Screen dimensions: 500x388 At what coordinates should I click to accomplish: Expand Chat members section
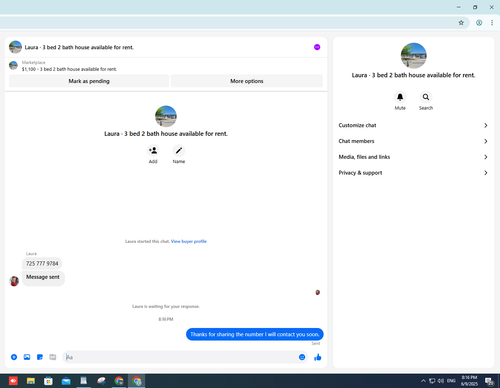coord(413,141)
